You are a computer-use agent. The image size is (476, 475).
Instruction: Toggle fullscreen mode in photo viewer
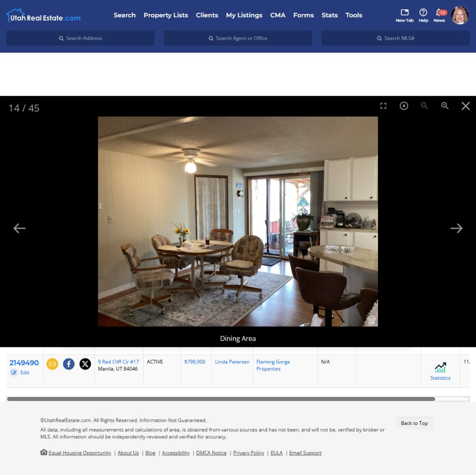[383, 106]
